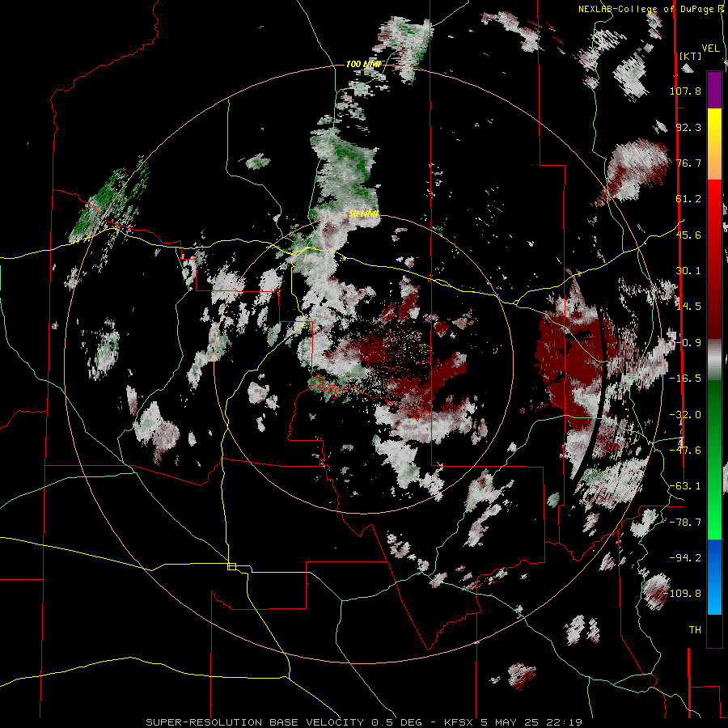Click the -16.5 scale value

[685, 379]
